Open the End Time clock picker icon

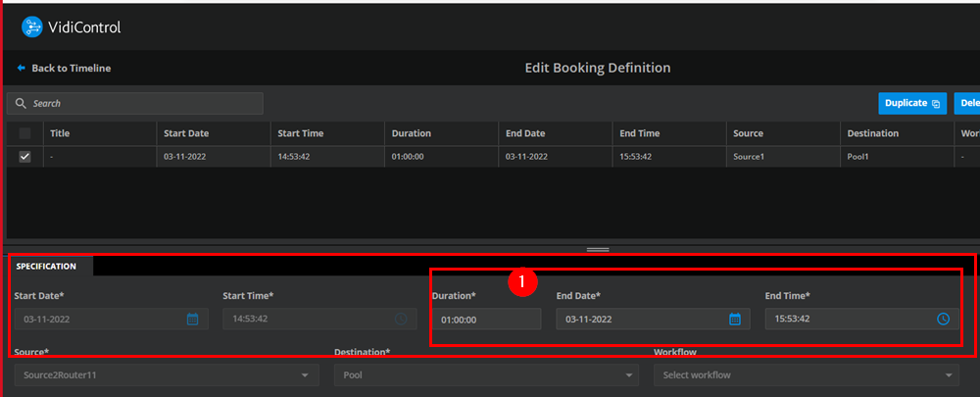943,319
